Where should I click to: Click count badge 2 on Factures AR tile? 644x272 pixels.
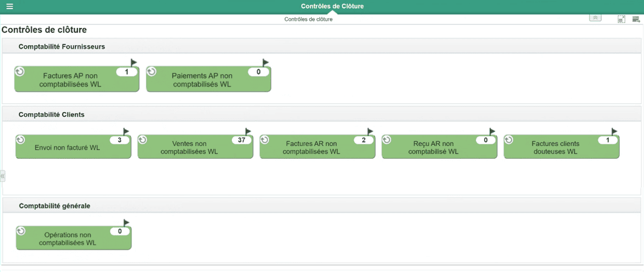pyautogui.click(x=363, y=140)
